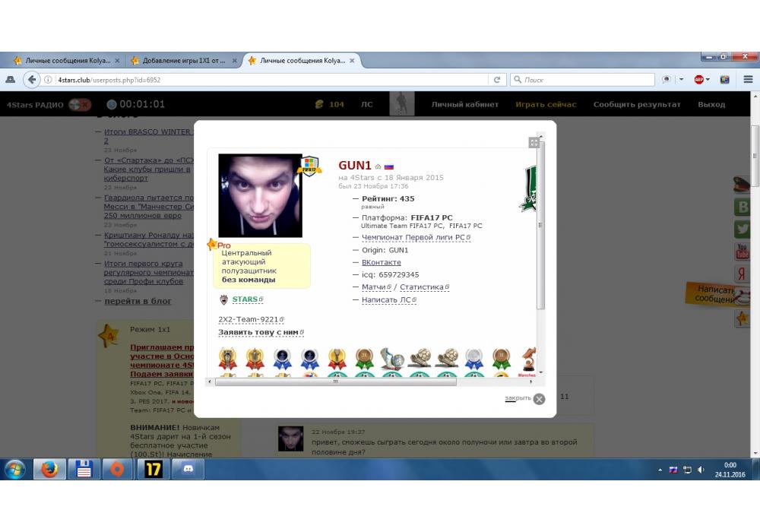
Task: Click the Twitter share icon on right sidebar
Action: tap(743, 228)
